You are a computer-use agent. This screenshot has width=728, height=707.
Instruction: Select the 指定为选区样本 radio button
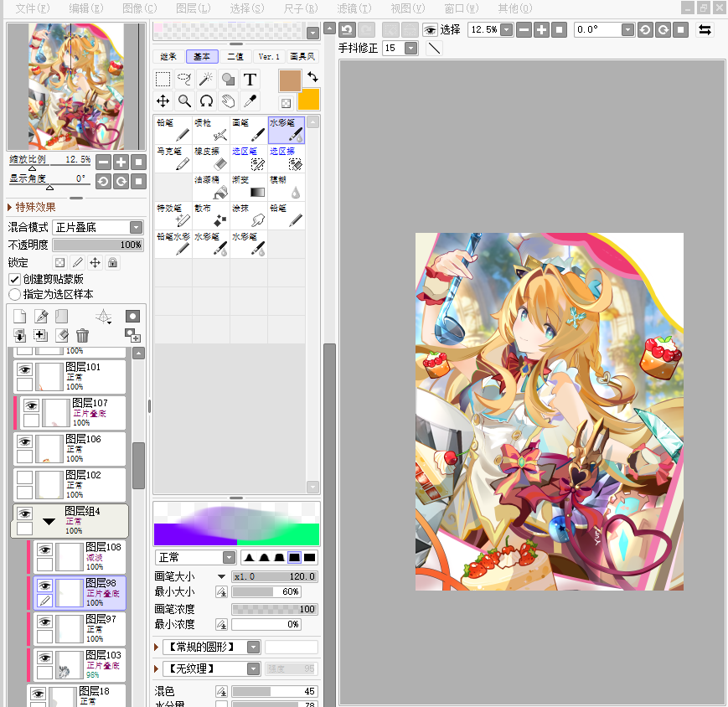pos(14,294)
